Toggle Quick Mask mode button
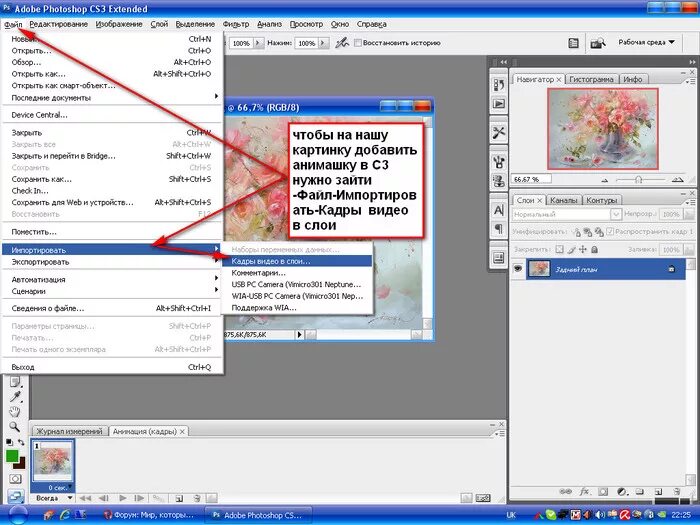The height and width of the screenshot is (525, 700). pos(15,479)
